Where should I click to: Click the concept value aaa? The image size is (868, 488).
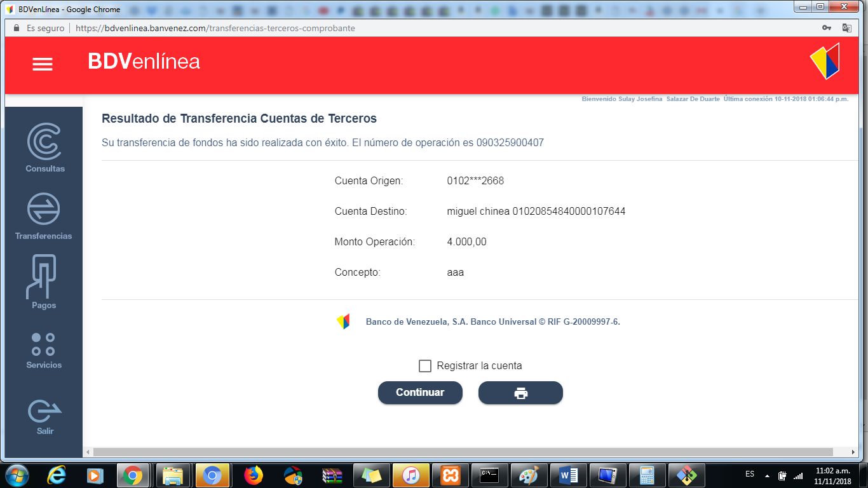point(456,273)
